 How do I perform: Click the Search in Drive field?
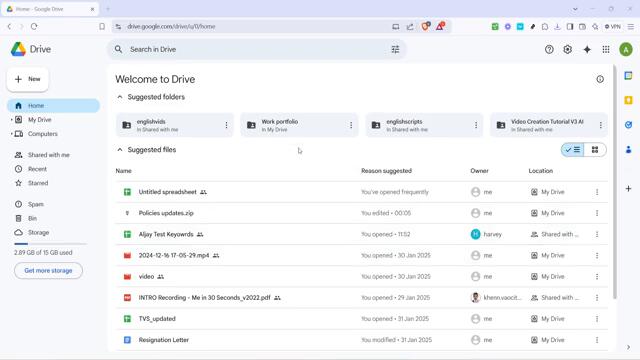(x=256, y=49)
